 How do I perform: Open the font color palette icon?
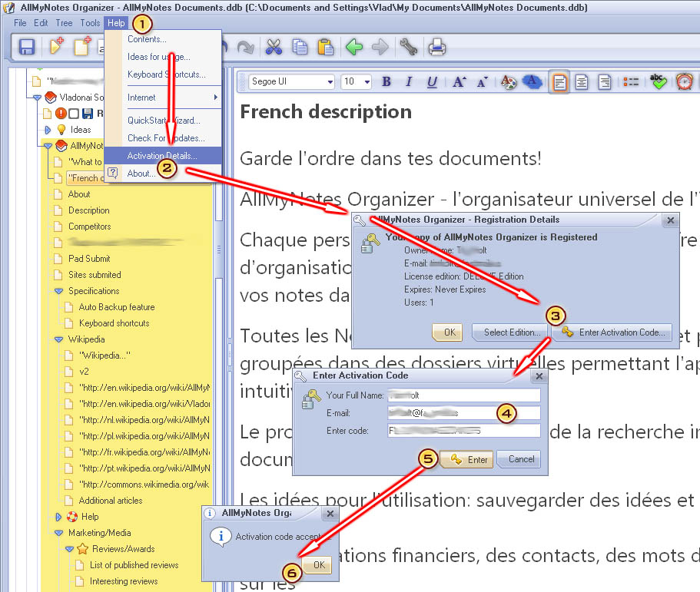(x=508, y=81)
